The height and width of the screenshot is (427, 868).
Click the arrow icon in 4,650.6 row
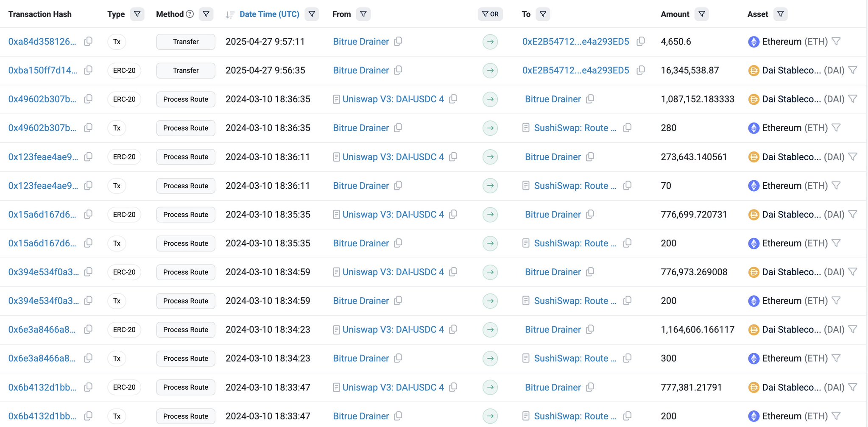point(490,42)
